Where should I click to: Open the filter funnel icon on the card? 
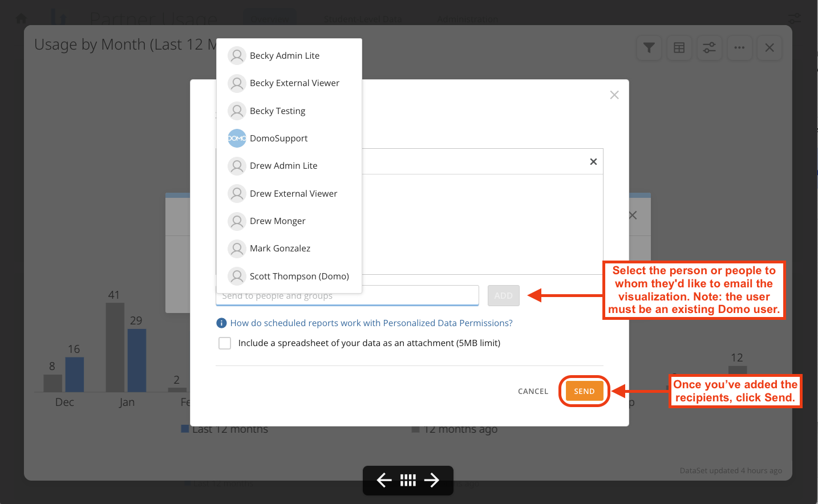[x=649, y=48]
